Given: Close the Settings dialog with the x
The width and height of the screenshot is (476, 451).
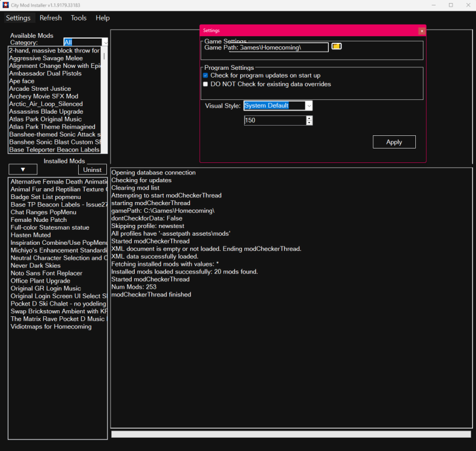Looking at the screenshot, I should (421, 31).
